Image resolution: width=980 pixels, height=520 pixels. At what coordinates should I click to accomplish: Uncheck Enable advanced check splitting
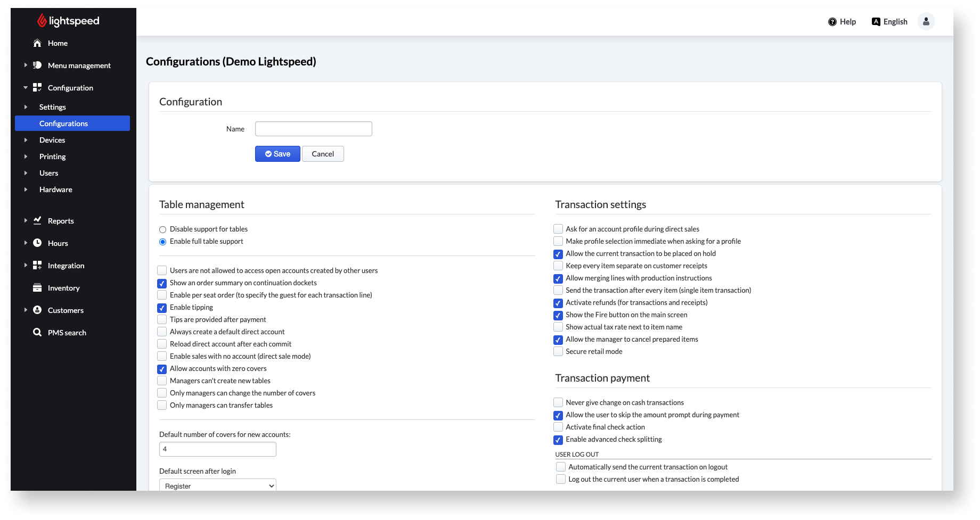click(558, 440)
